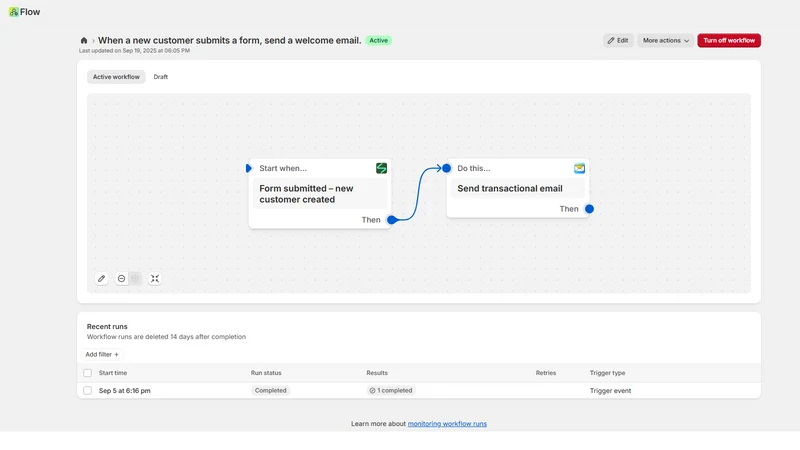Click the Trigger type column header
This screenshot has width=800, height=450.
[x=607, y=373]
